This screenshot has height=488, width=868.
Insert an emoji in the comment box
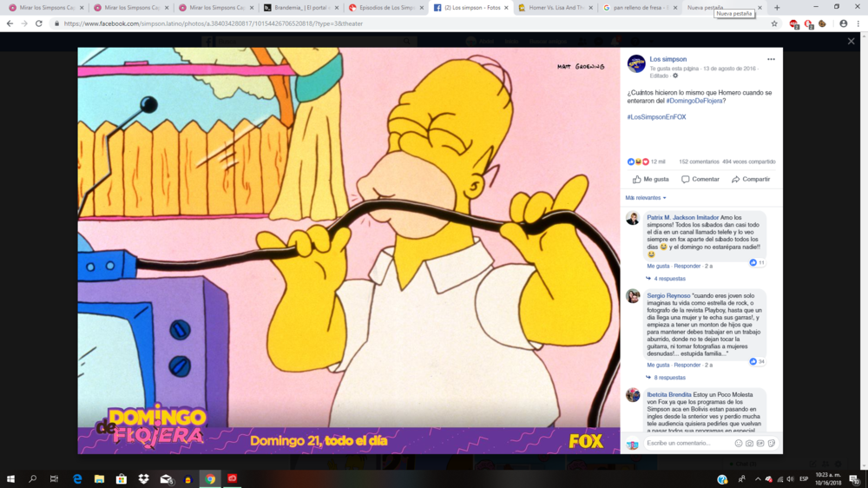pyautogui.click(x=738, y=443)
